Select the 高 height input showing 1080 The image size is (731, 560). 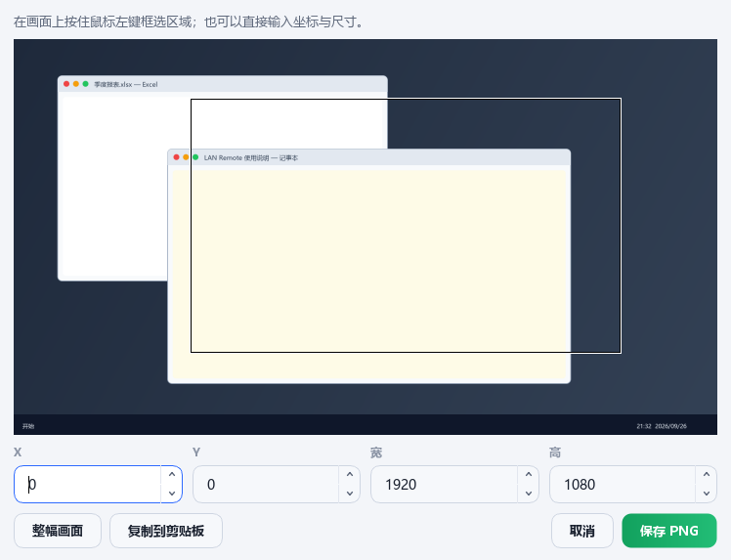[623, 484]
